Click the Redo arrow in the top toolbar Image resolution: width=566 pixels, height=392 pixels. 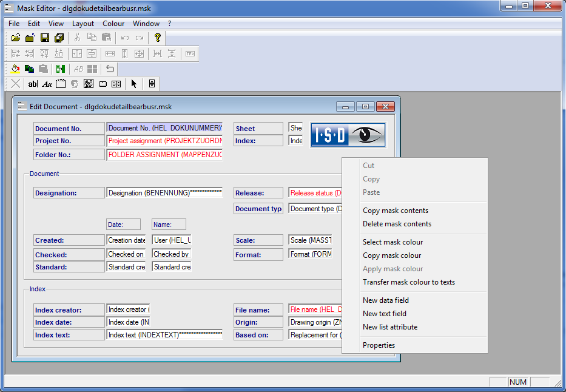pyautogui.click(x=140, y=38)
